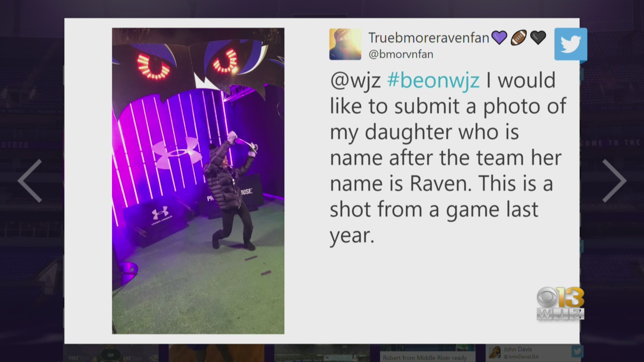644x362 pixels.
Task: Click the CBS 13 WJZ logo
Action: pyautogui.click(x=560, y=303)
